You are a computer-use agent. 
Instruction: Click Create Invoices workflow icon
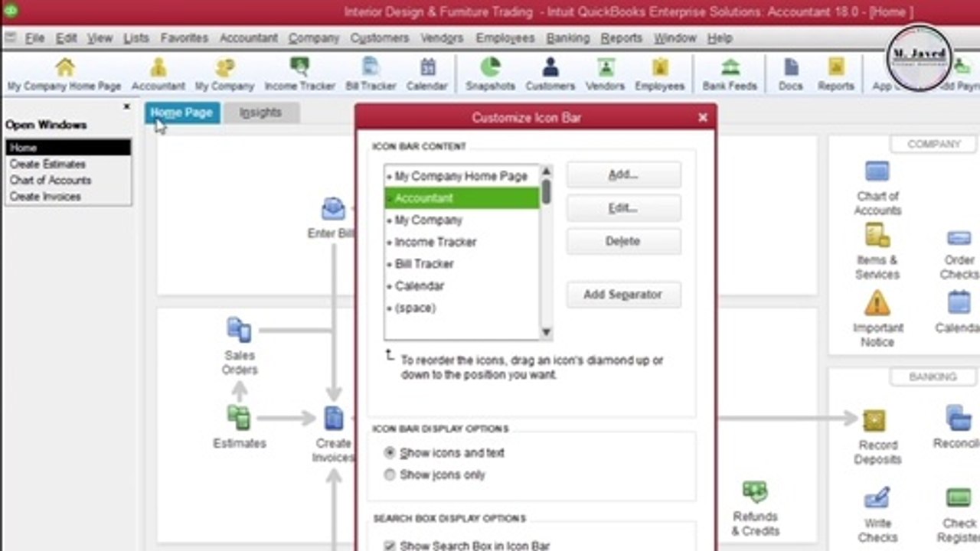click(x=334, y=435)
